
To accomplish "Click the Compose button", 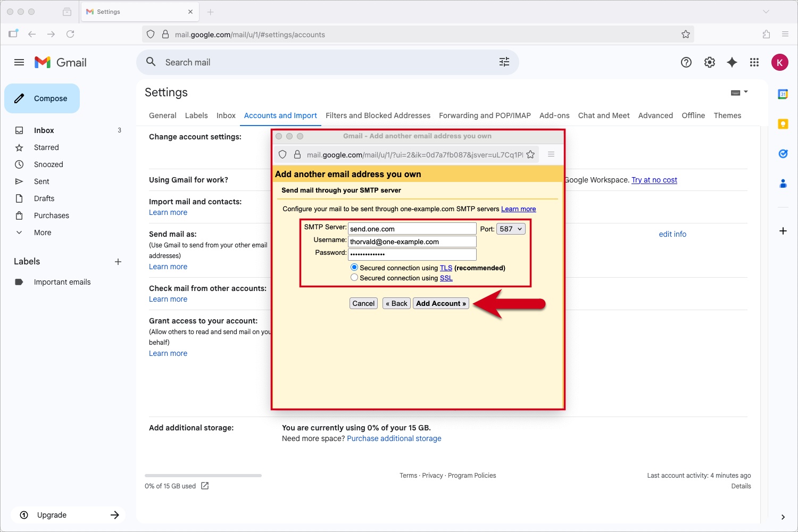I will [x=42, y=98].
